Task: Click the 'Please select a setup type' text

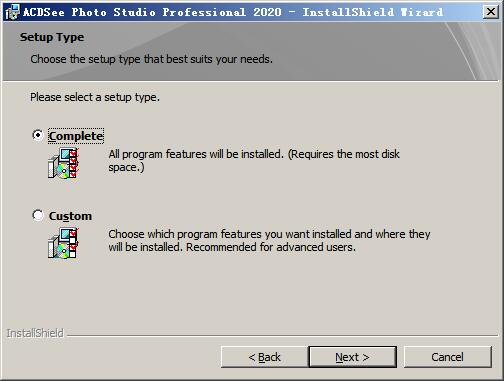Action: (x=95, y=97)
